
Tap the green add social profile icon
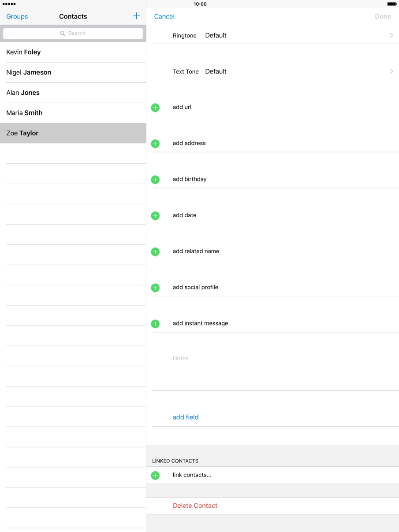[155, 288]
